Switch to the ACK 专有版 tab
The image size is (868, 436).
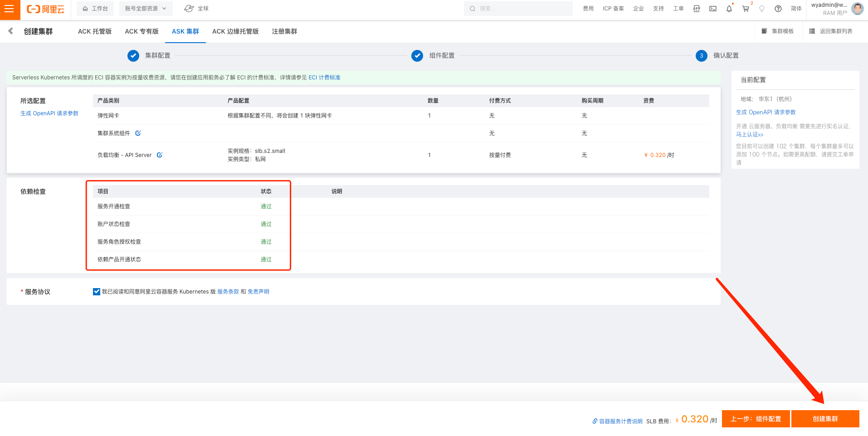tap(142, 31)
